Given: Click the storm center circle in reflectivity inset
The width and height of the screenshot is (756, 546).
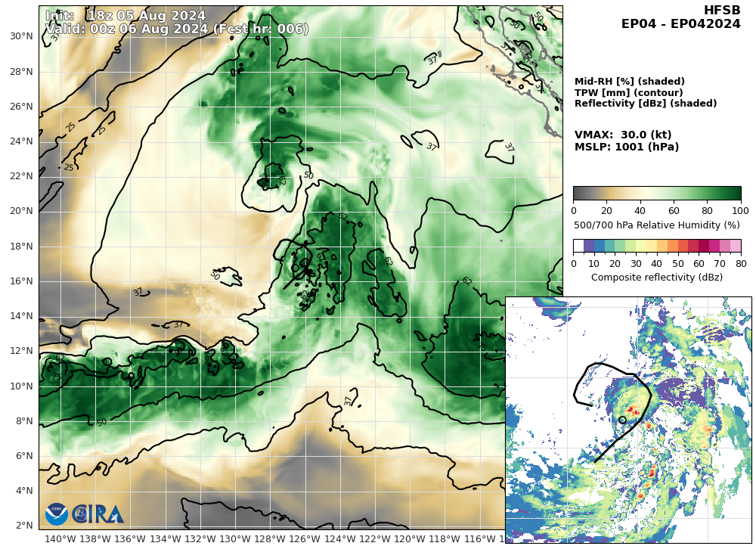Looking at the screenshot, I should pyautogui.click(x=622, y=420).
